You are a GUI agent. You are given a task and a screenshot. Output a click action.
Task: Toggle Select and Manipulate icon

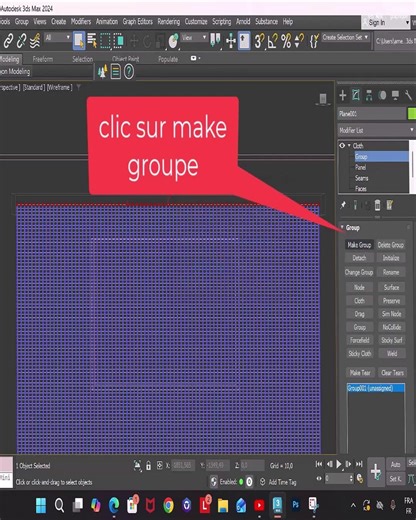click(231, 41)
